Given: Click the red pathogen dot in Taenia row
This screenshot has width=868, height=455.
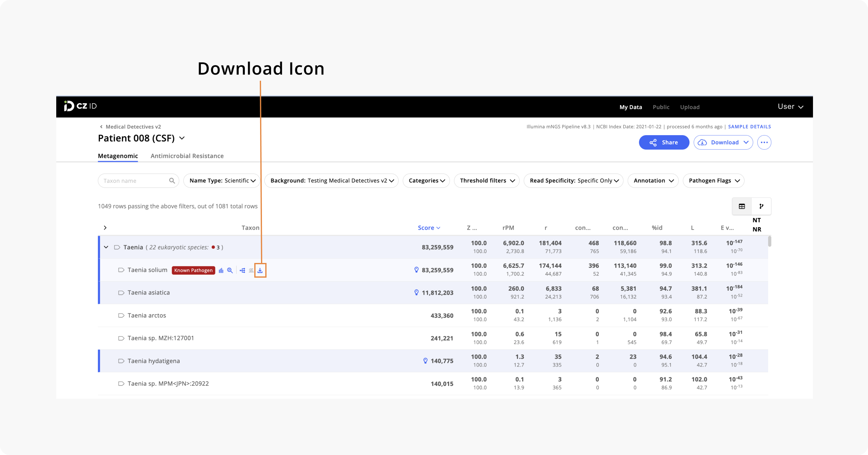Looking at the screenshot, I should point(213,247).
